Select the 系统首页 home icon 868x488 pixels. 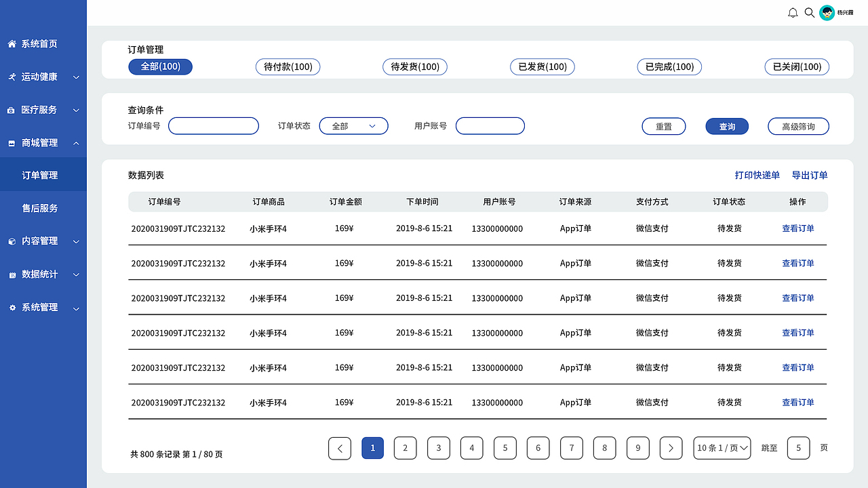click(10, 43)
